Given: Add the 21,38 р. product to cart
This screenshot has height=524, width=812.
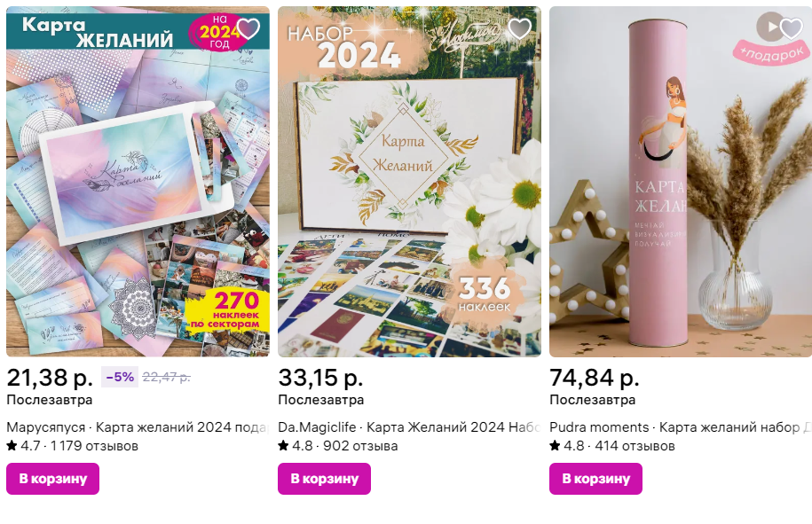Looking at the screenshot, I should 53,479.
